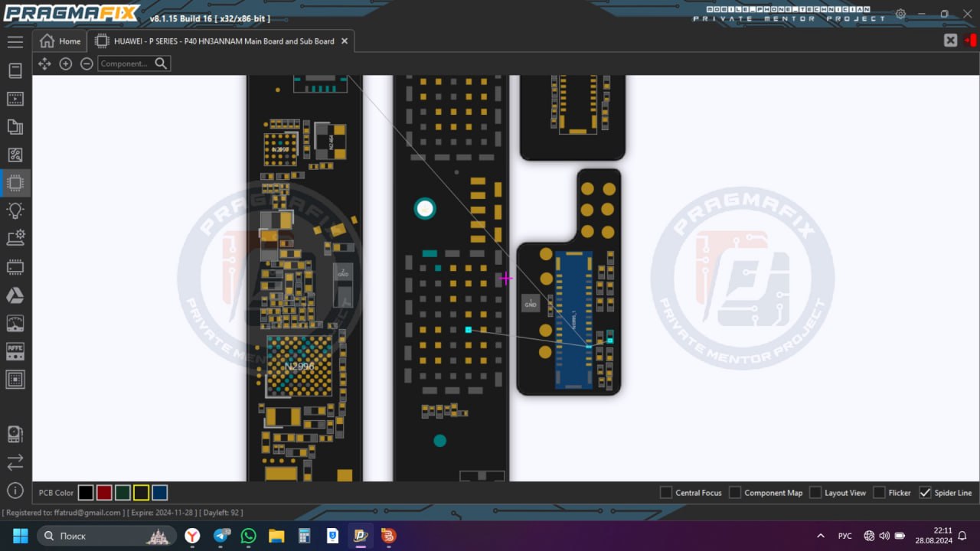Click the N2999 chip on the board

point(281,149)
